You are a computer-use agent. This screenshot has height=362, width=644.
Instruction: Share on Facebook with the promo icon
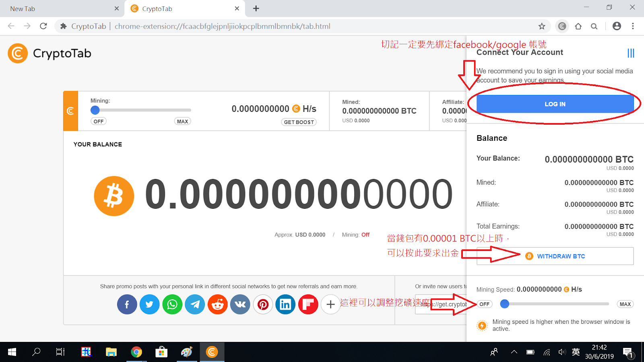coord(127,304)
